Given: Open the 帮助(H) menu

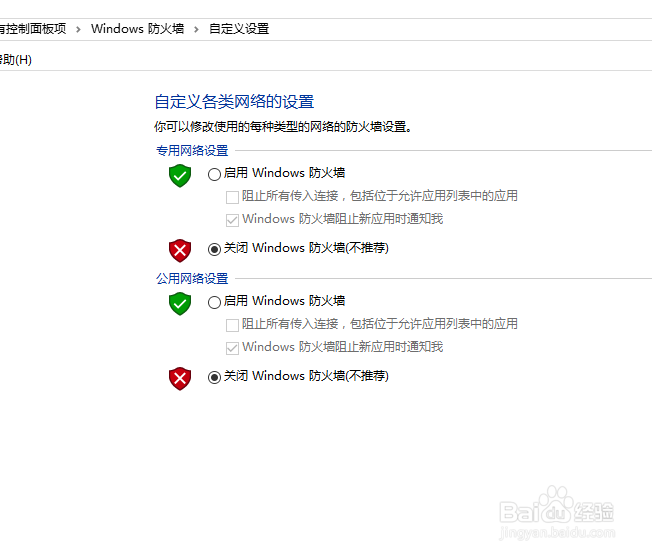Looking at the screenshot, I should pos(16,60).
